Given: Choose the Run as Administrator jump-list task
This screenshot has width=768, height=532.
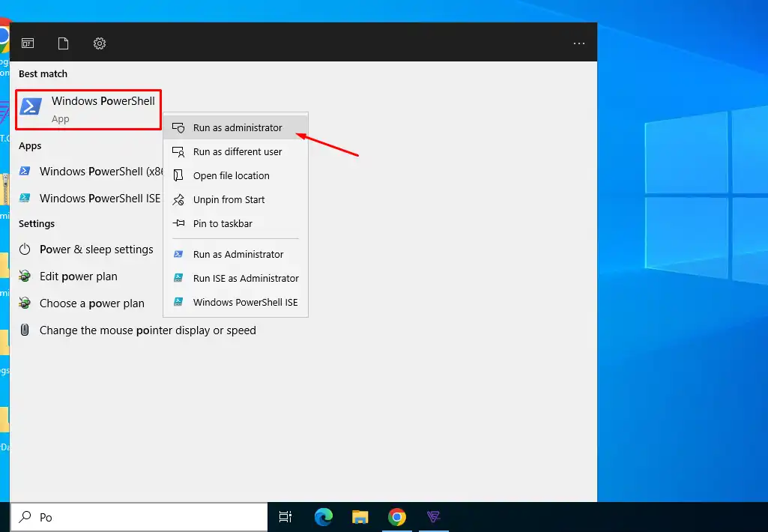Looking at the screenshot, I should tap(235, 254).
